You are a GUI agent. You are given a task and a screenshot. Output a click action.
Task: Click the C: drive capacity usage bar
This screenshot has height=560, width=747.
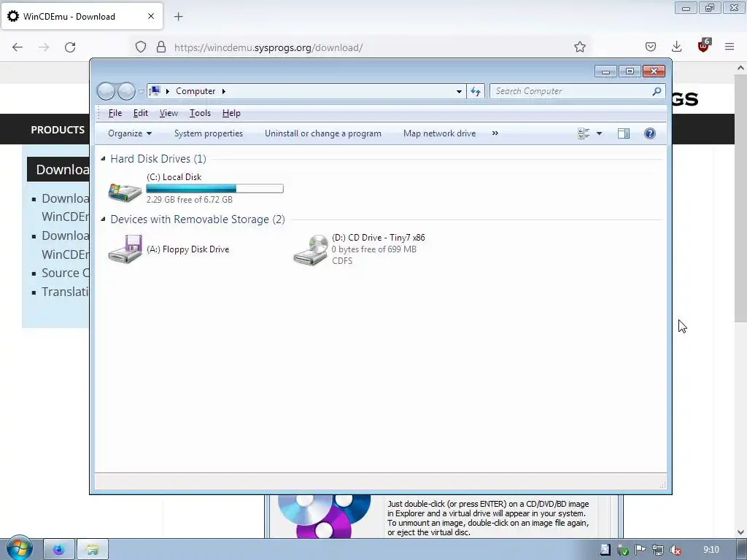(214, 189)
